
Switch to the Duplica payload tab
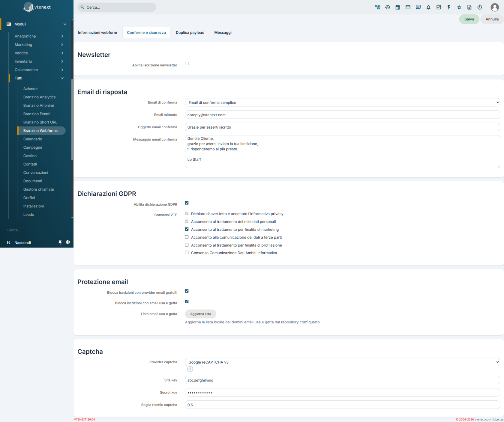[190, 33]
